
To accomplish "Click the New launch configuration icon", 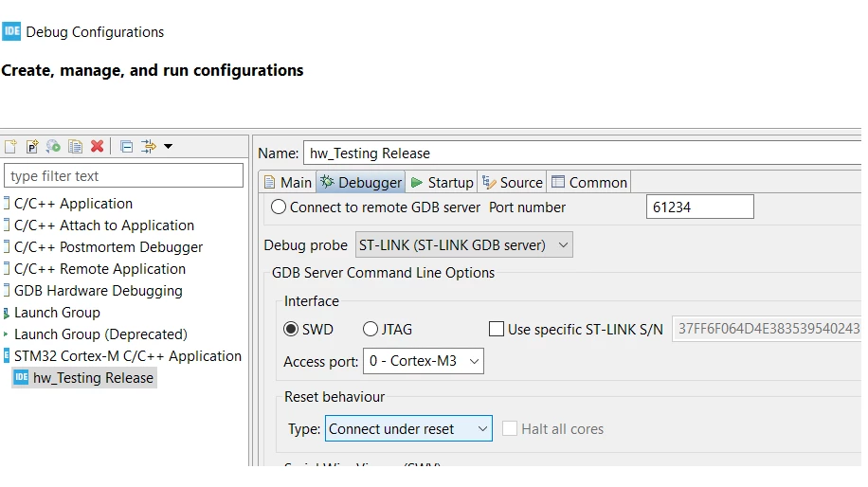I will 10,147.
